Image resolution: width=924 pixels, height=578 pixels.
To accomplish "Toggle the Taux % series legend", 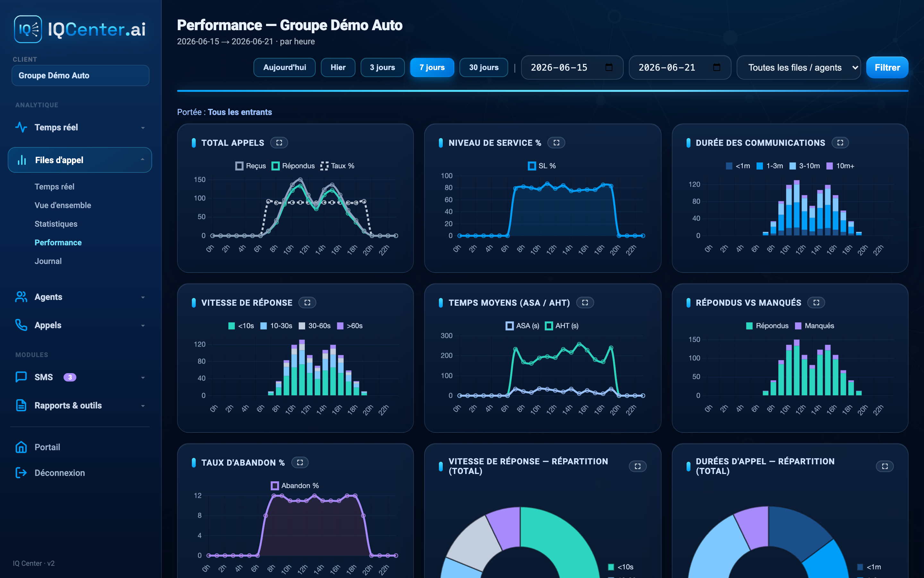I will 338,166.
